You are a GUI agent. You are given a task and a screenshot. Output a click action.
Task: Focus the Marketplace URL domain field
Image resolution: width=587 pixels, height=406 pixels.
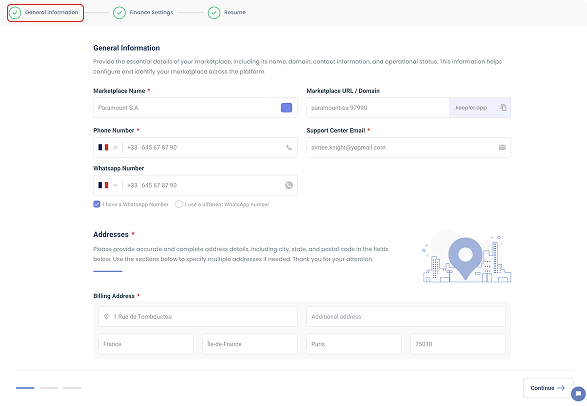point(378,108)
